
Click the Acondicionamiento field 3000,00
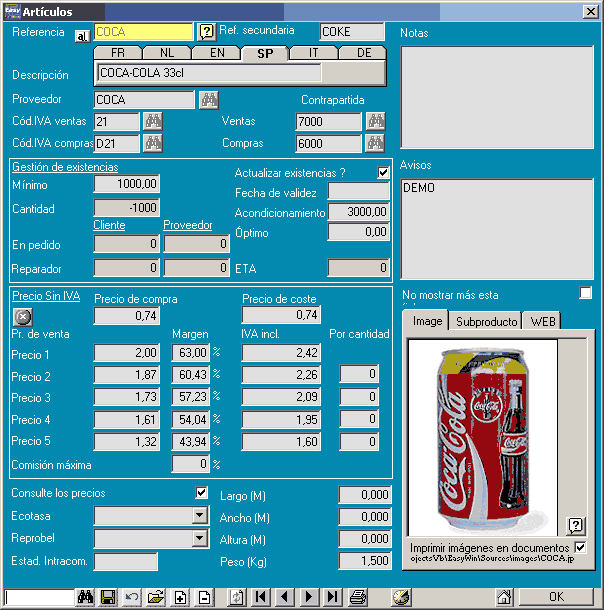359,212
